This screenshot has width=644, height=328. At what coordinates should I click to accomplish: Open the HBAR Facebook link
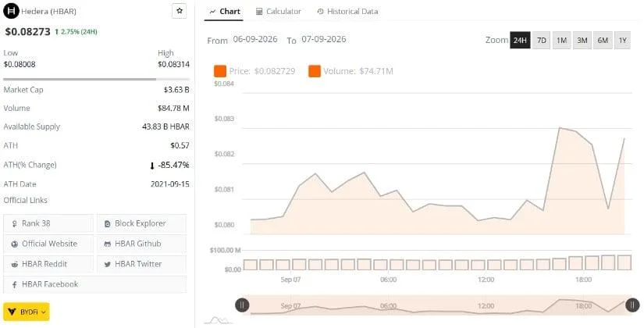pyautogui.click(x=95, y=284)
